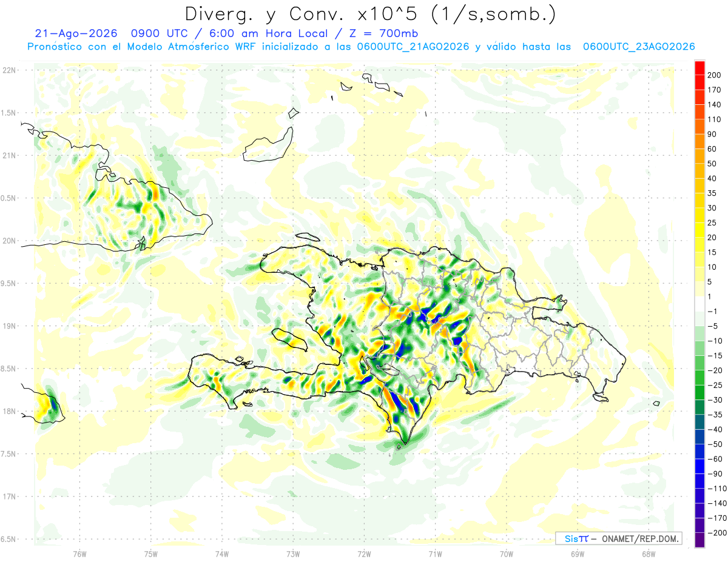Click "0600UTC_23AGO2026" valid-until text
728x562 pixels.
tap(639, 47)
